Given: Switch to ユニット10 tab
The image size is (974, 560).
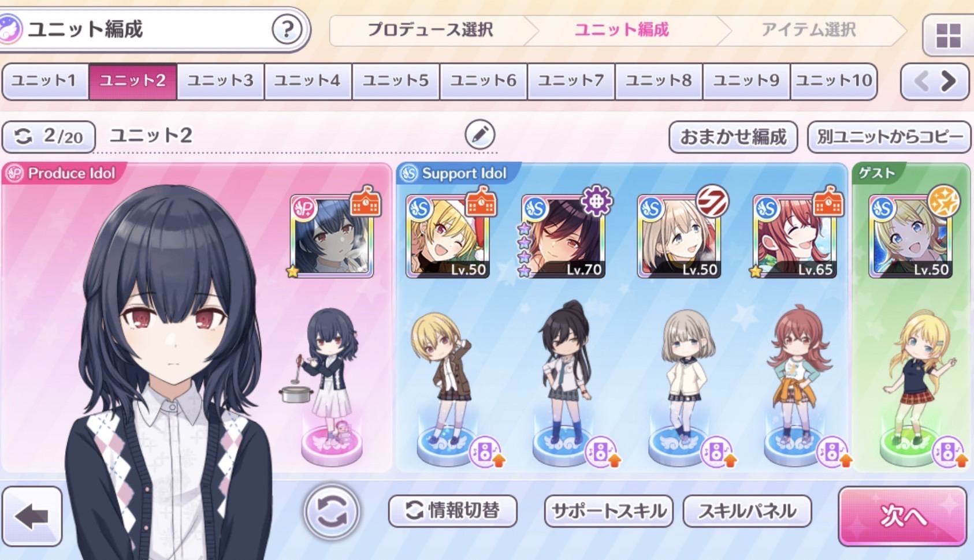Looking at the screenshot, I should (834, 81).
